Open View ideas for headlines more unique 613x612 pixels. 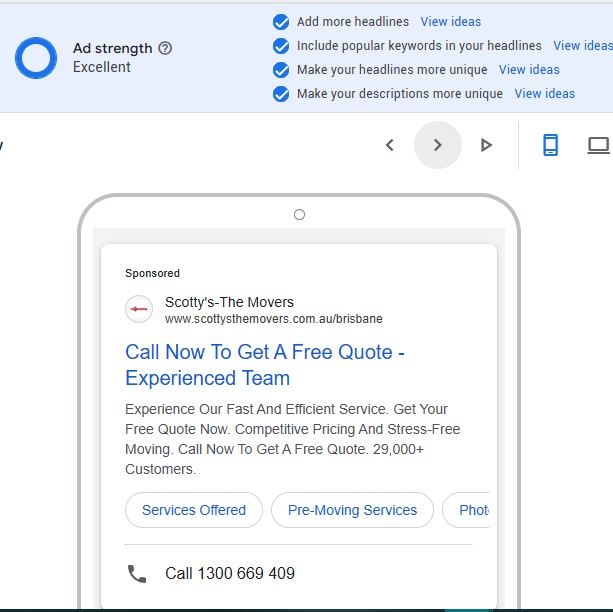(529, 70)
